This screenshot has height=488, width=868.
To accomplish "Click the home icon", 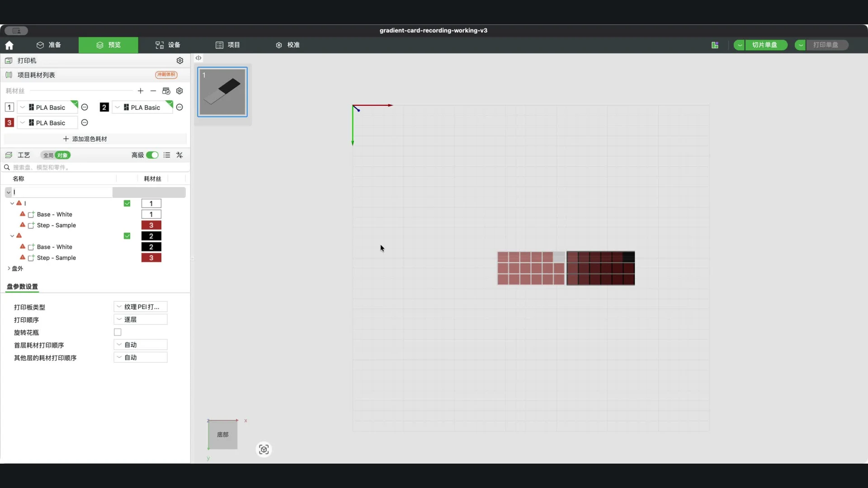I will [x=9, y=45].
